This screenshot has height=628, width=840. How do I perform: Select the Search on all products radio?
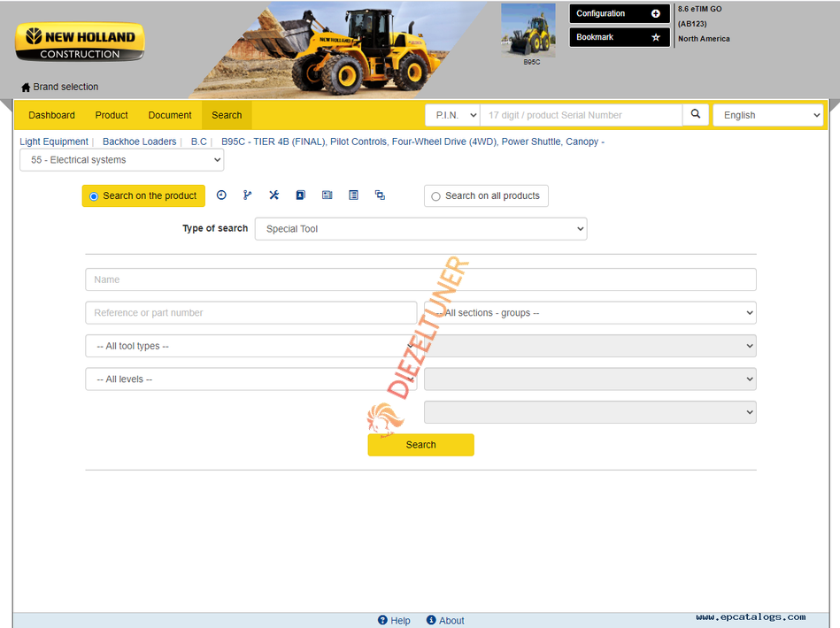click(436, 196)
